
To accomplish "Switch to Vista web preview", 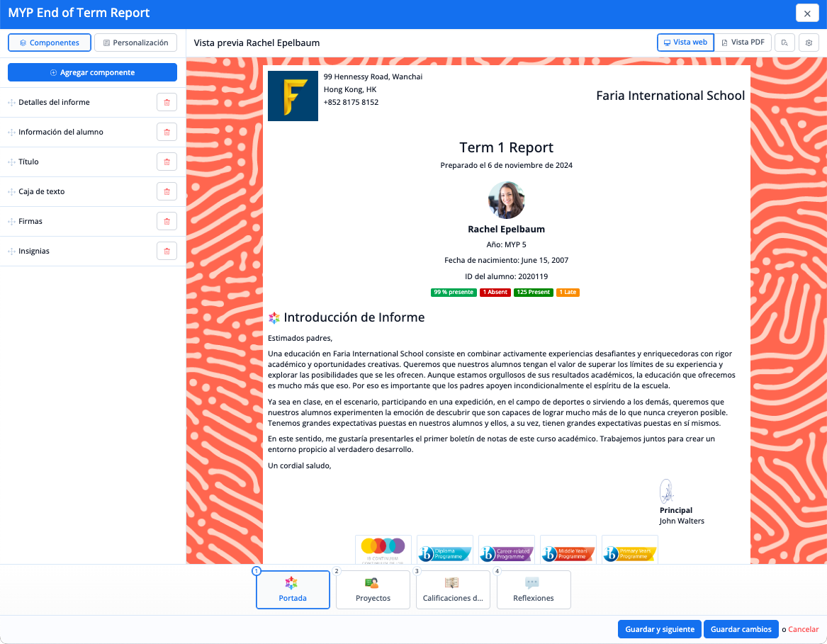I will click(685, 43).
